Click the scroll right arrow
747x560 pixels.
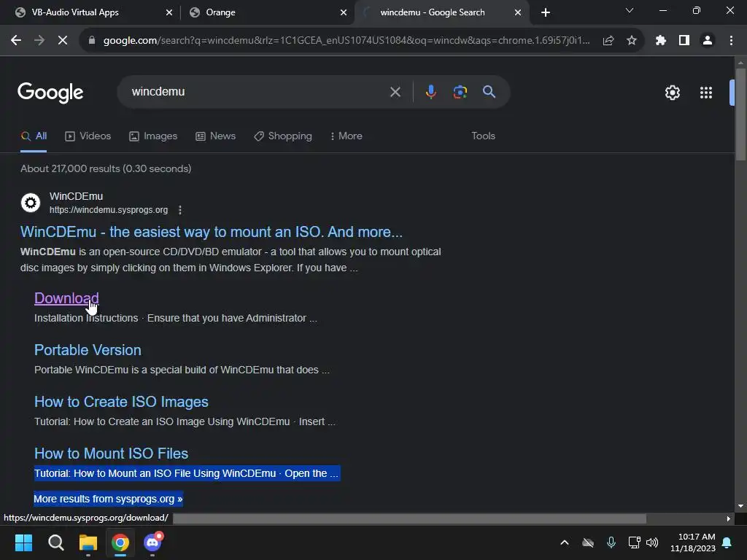click(x=729, y=518)
